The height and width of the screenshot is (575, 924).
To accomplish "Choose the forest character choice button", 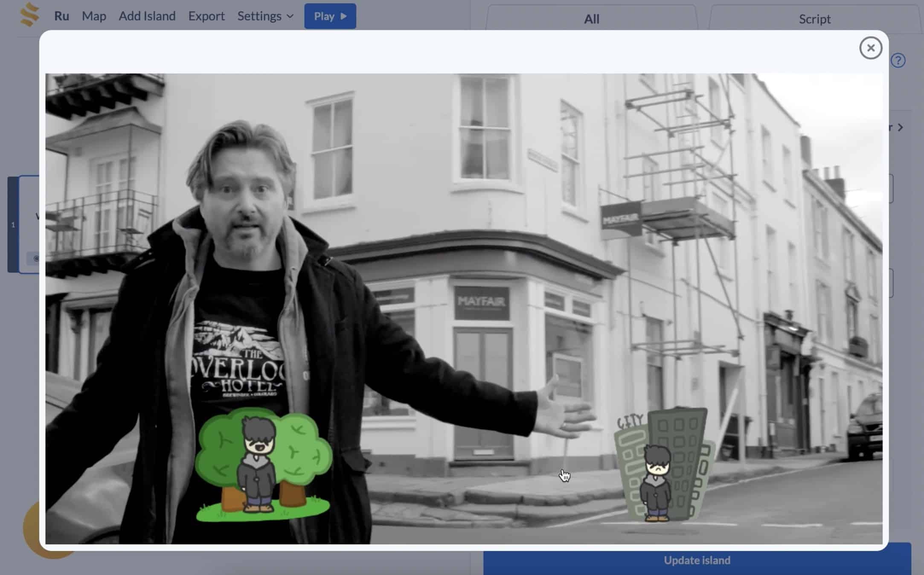I will coord(264,465).
